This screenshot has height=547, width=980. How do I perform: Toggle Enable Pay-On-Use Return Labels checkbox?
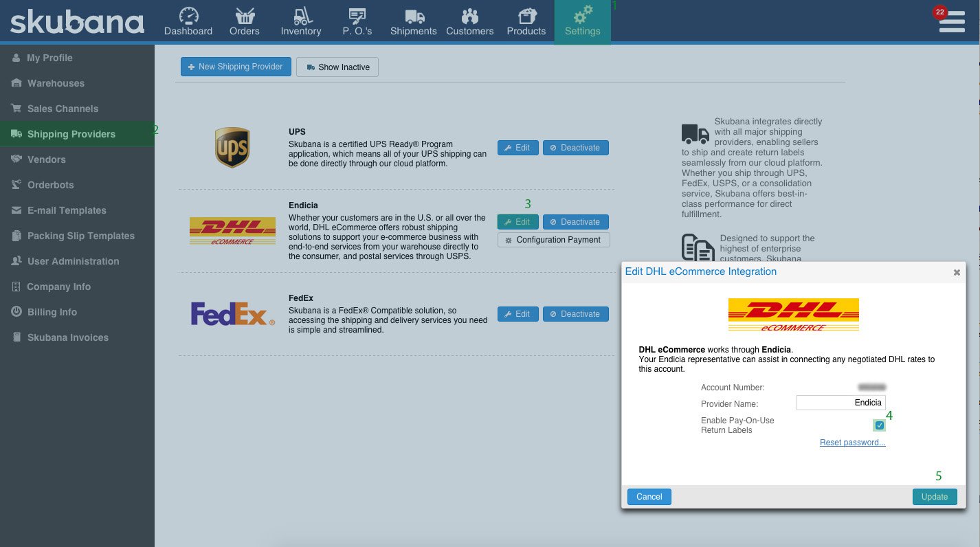pyautogui.click(x=880, y=425)
